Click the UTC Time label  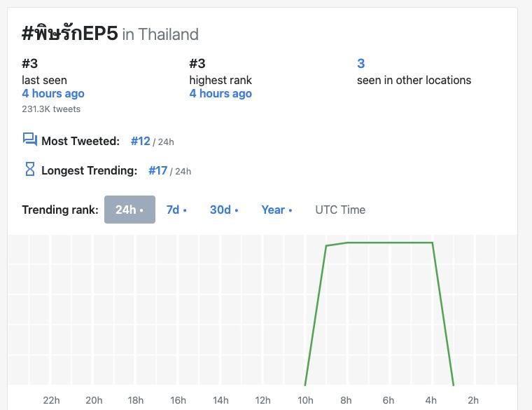pos(340,210)
